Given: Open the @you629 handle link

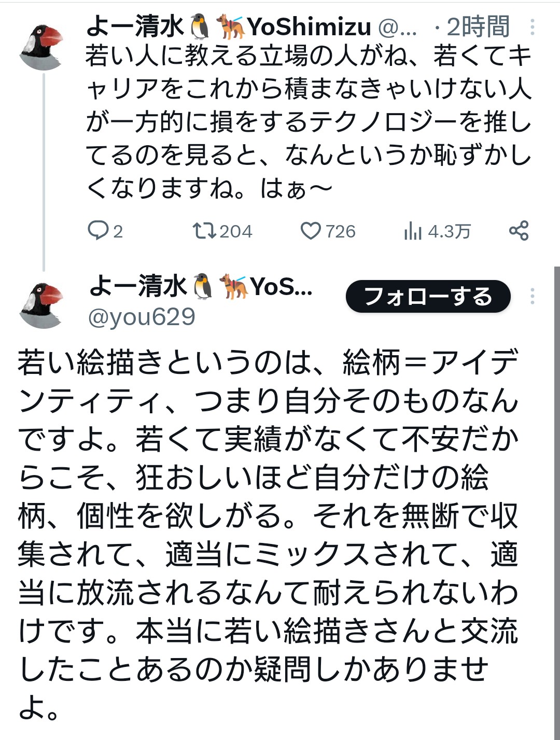Looking at the screenshot, I should 142,316.
